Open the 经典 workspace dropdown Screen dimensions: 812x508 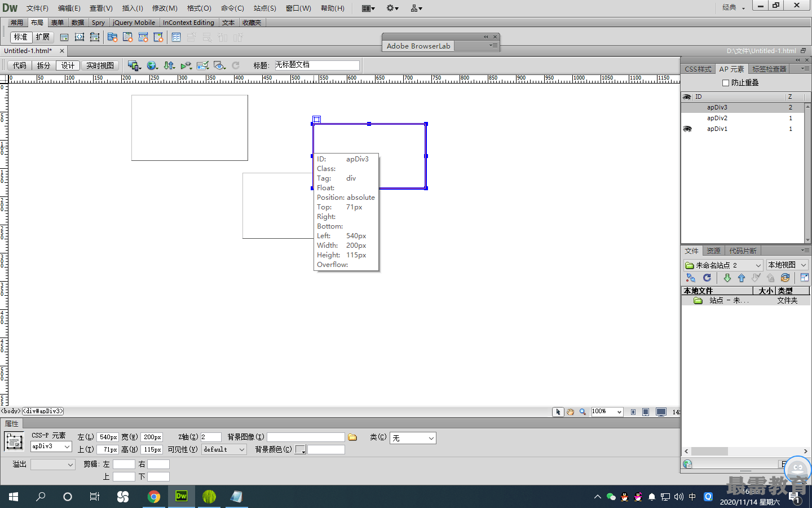[734, 7]
